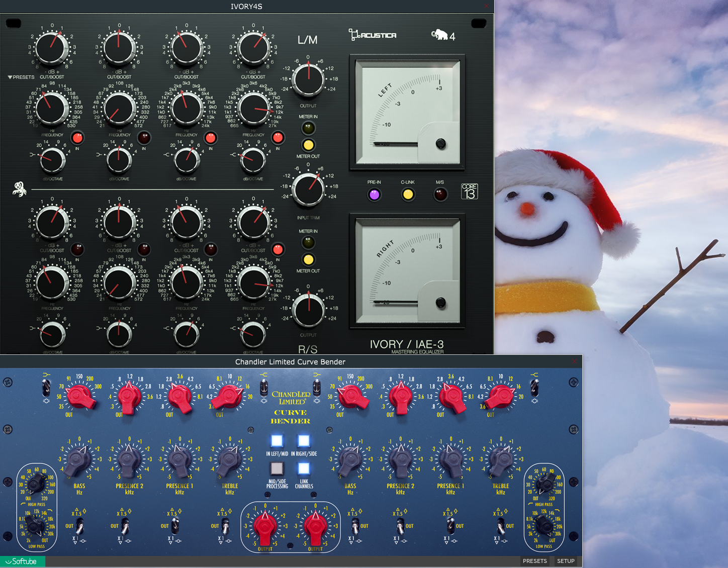This screenshot has width=728, height=568.
Task: Click the R/S OUTPUT knob
Action: (x=308, y=311)
